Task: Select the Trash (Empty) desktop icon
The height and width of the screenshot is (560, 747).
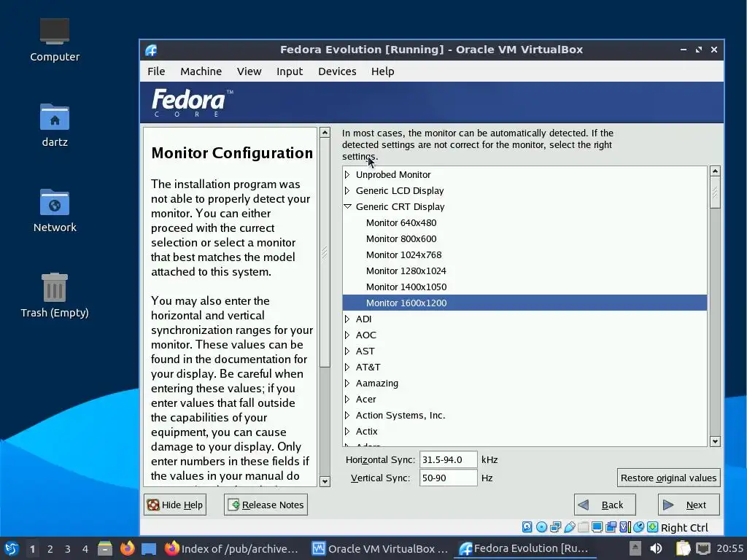Action: click(x=54, y=287)
